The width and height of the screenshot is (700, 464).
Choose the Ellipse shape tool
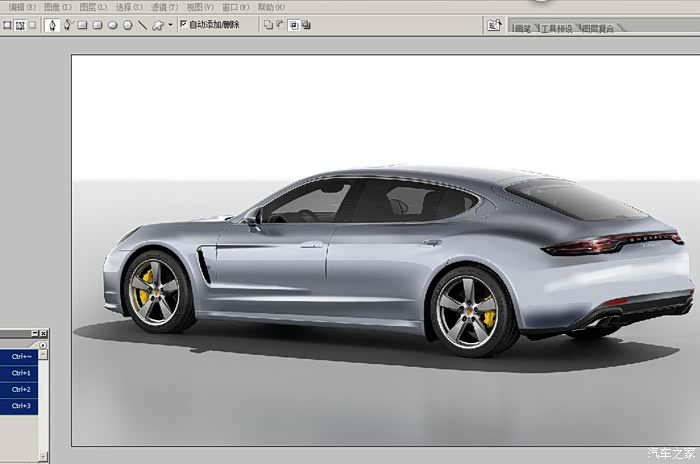click(x=113, y=25)
